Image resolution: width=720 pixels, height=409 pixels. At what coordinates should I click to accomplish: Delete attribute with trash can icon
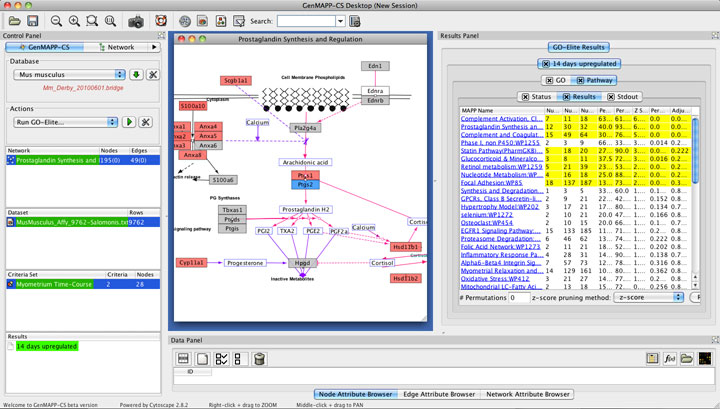[259, 359]
